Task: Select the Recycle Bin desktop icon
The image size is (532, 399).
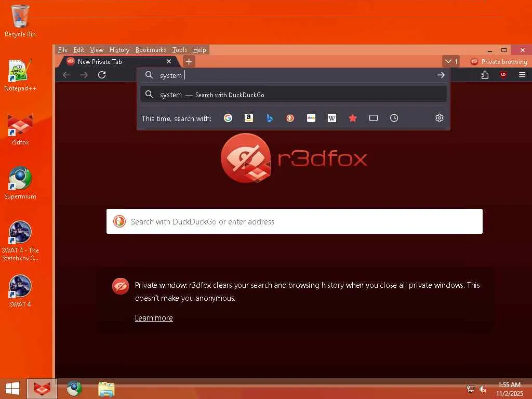Action: 20,21
